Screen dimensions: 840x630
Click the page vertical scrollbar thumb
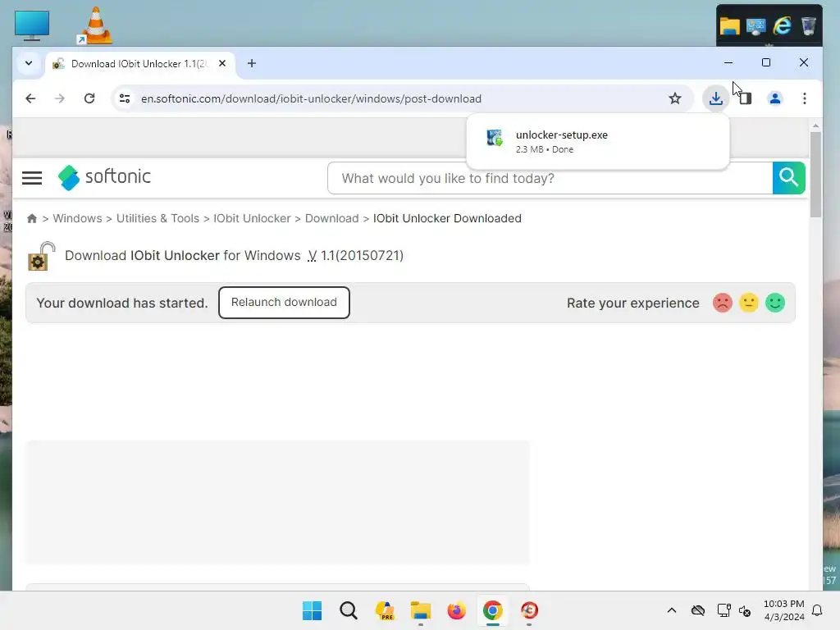pyautogui.click(x=815, y=175)
